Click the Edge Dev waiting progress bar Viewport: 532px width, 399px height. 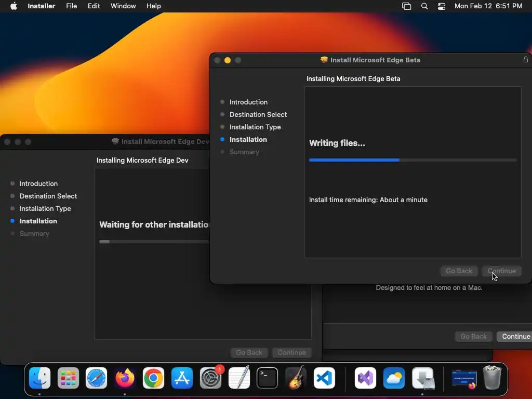154,242
